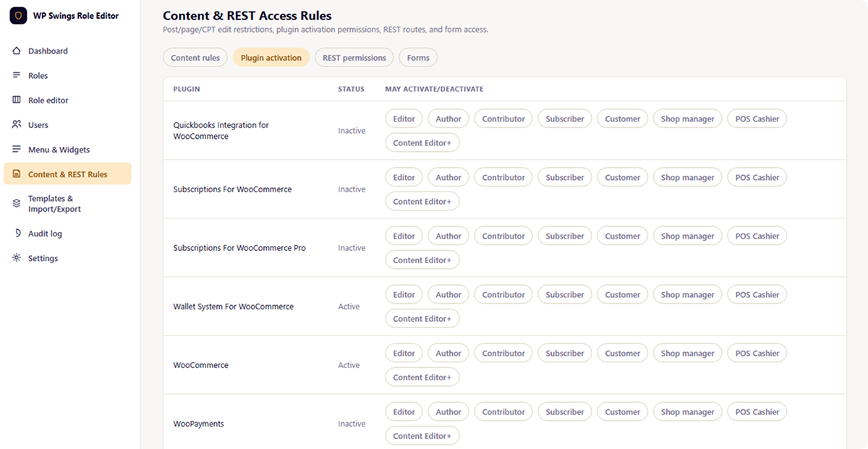The width and height of the screenshot is (868, 449).
Task: Click Active status of WooCommerce row
Action: tap(349, 365)
